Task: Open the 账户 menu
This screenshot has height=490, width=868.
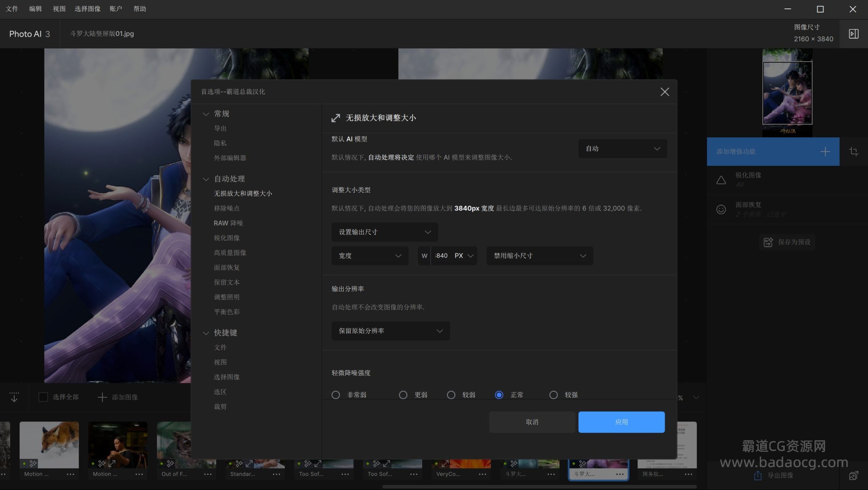Action: [x=116, y=9]
